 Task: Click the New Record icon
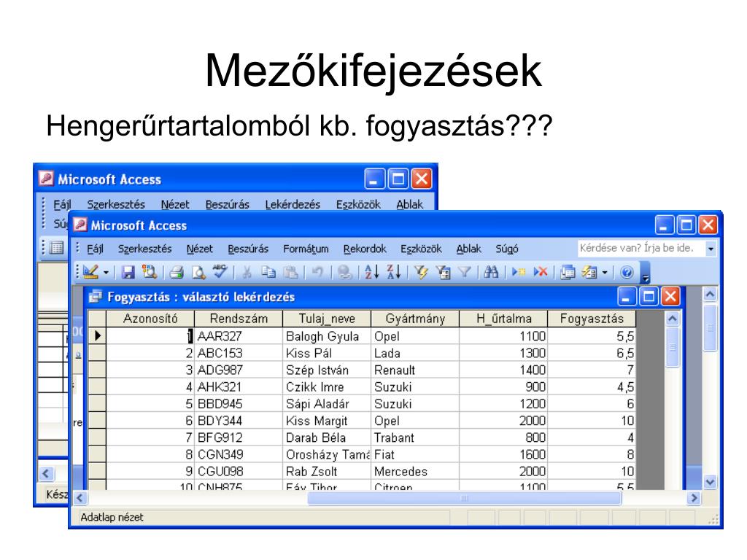coord(519,273)
